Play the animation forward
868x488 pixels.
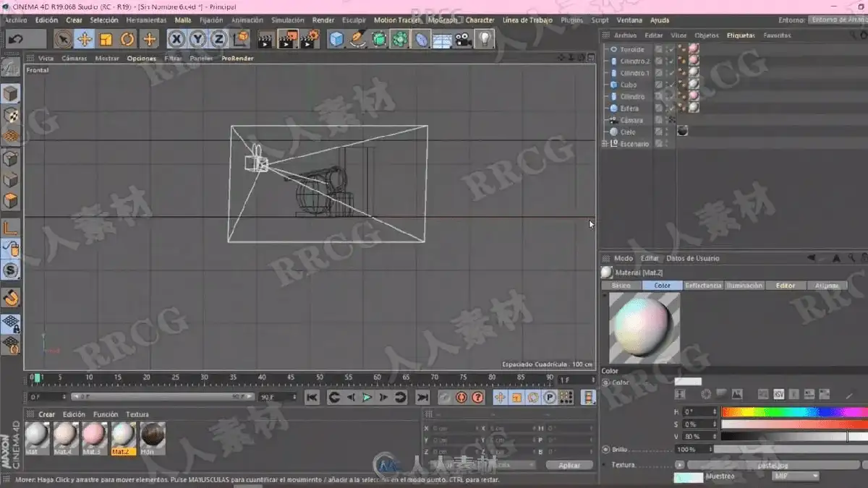coord(367,398)
